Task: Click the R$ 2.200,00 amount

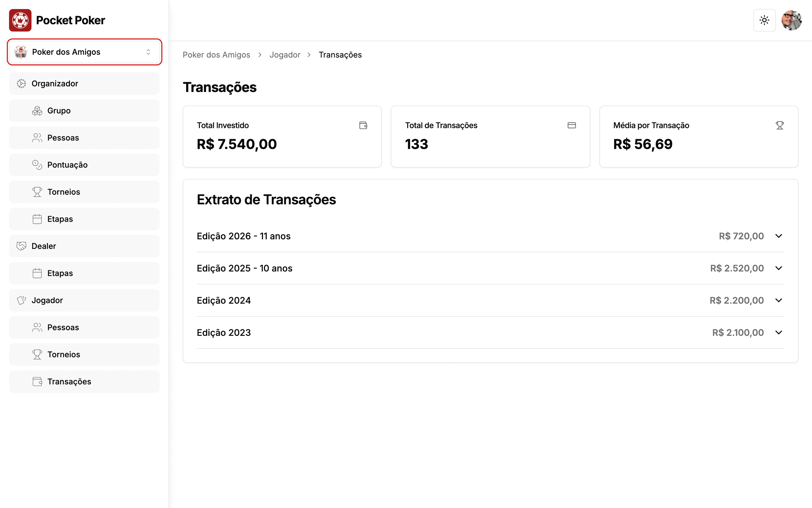Action: click(x=736, y=300)
